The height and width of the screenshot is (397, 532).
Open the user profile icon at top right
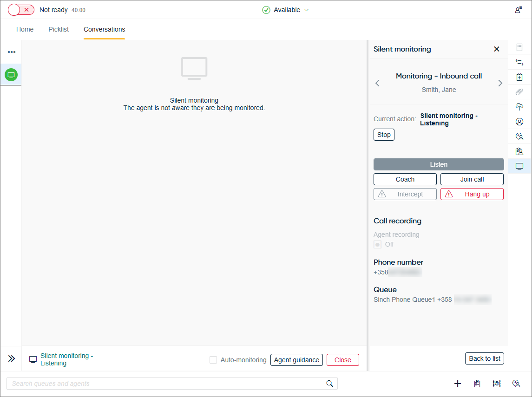[519, 10]
